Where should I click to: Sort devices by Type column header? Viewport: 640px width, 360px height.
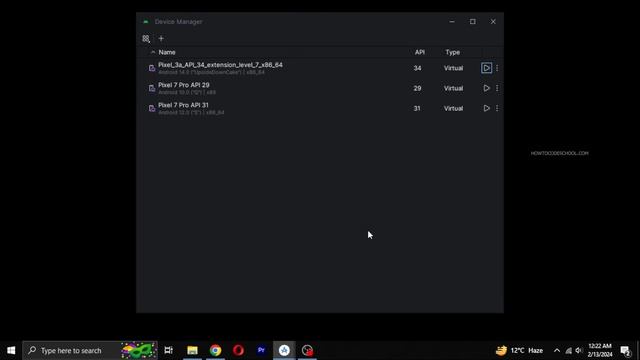point(453,52)
